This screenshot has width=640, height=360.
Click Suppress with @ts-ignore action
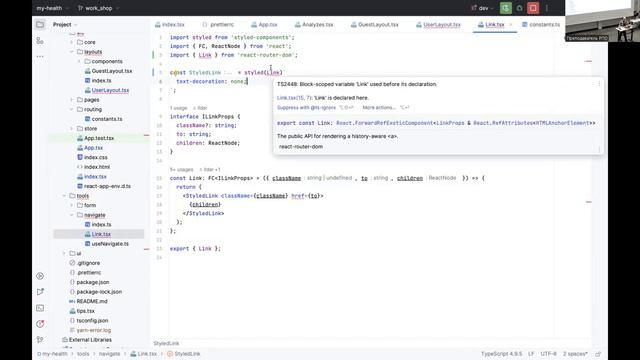[306, 108]
